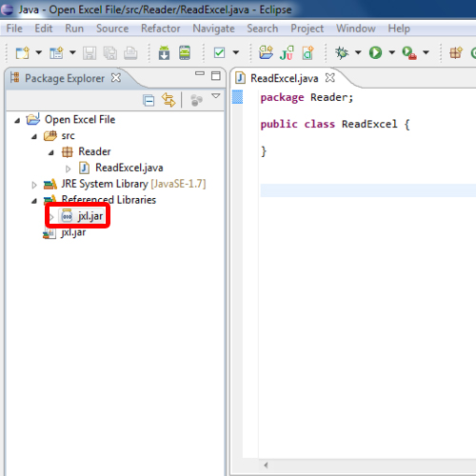Image resolution: width=476 pixels, height=476 pixels.
Task: Click the checkmark task toolbar icon
Action: point(219,52)
